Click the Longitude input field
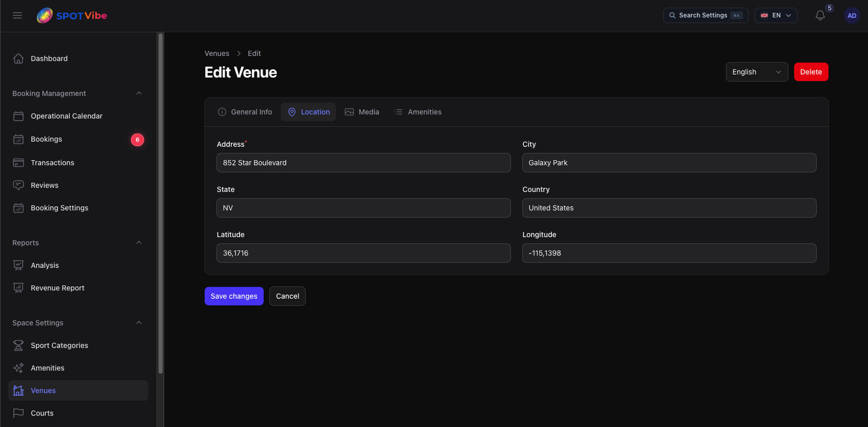The width and height of the screenshot is (868, 427). [x=669, y=253]
